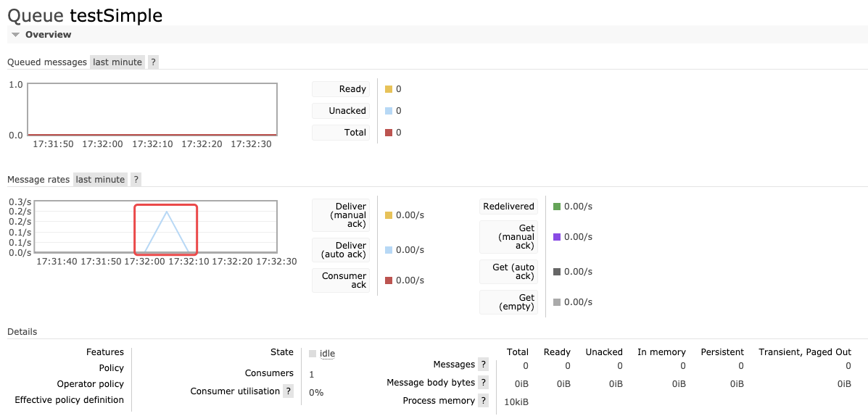The height and width of the screenshot is (416, 868).
Task: Click the 'Persistent' column header
Action: (x=722, y=351)
